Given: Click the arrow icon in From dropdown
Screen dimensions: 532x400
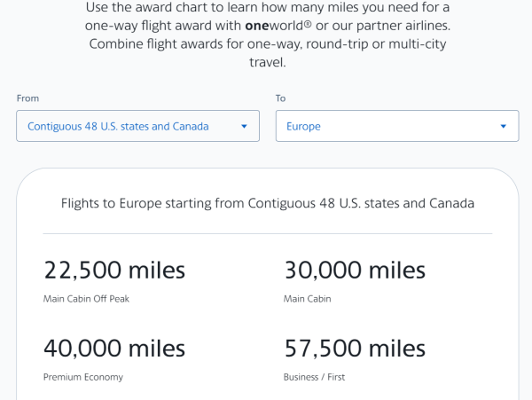Looking at the screenshot, I should pos(244,126).
